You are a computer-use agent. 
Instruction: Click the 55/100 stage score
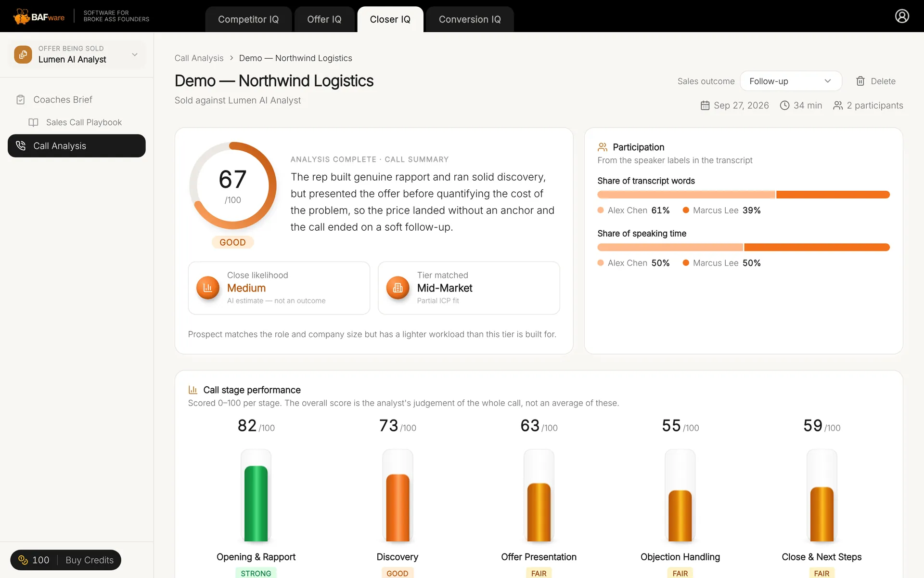[x=680, y=426]
